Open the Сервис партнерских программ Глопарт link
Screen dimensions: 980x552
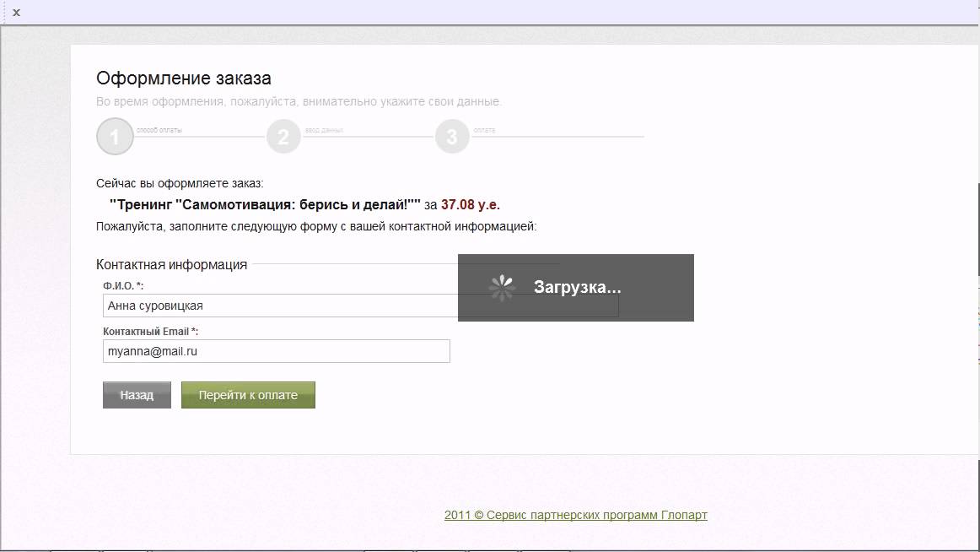click(x=576, y=515)
